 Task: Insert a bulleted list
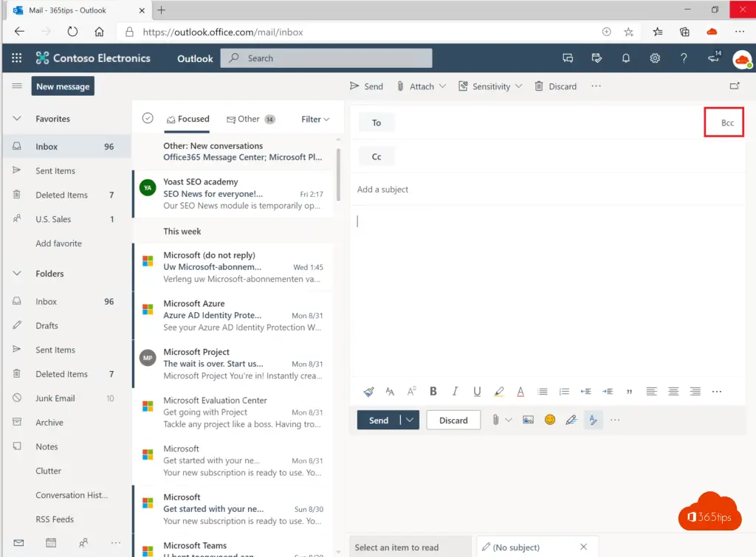tap(543, 392)
